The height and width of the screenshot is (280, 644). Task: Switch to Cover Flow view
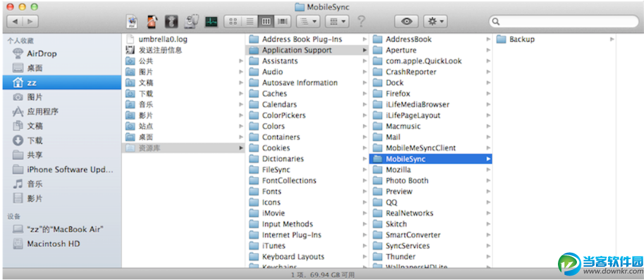pyautogui.click(x=283, y=22)
